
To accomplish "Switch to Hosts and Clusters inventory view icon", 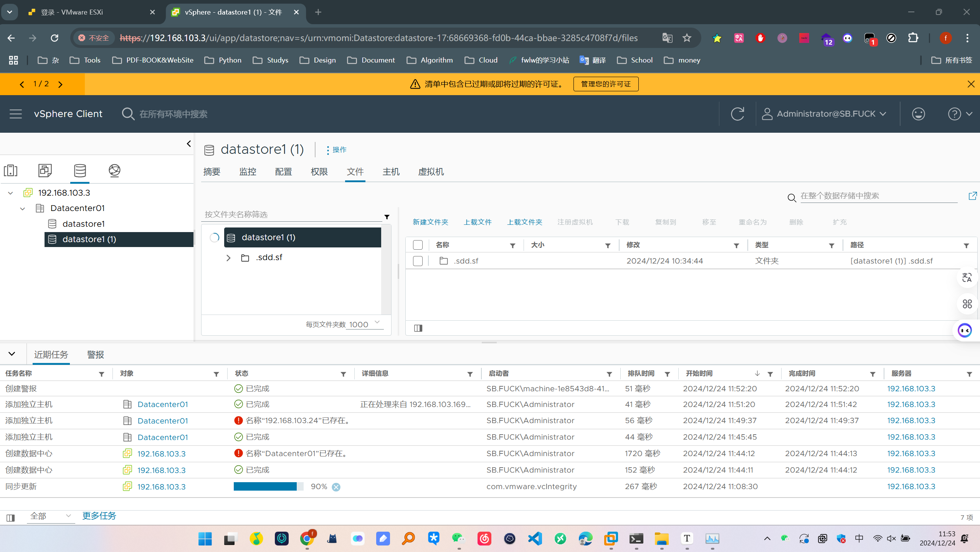I will coord(10,170).
